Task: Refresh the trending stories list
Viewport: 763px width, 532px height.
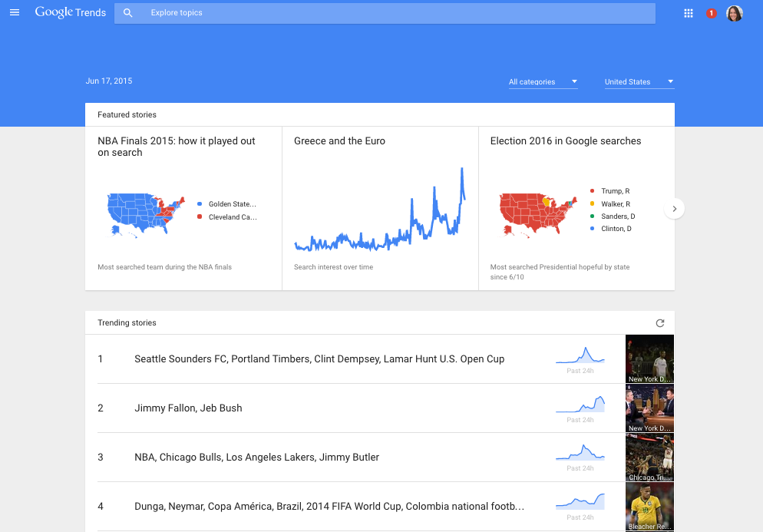Action: [x=659, y=323]
